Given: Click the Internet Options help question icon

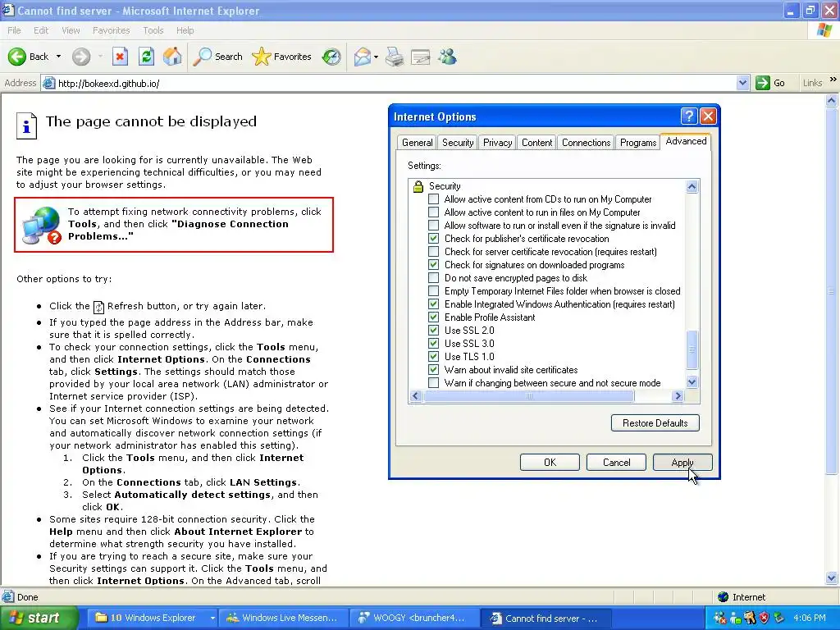Looking at the screenshot, I should pos(689,116).
